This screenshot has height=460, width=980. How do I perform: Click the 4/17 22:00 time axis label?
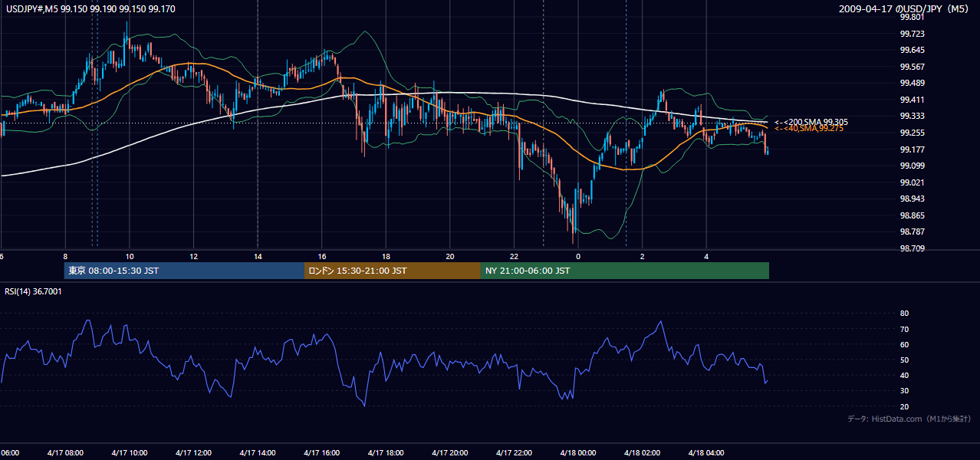[514, 452]
